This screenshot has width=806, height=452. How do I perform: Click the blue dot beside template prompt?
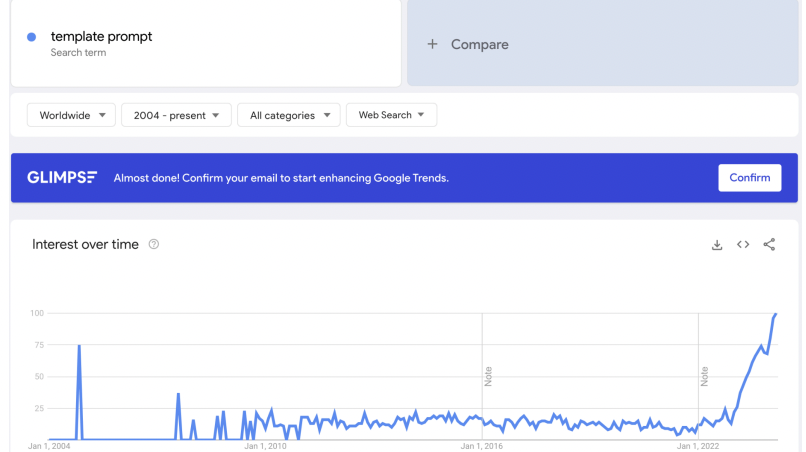coord(32,37)
